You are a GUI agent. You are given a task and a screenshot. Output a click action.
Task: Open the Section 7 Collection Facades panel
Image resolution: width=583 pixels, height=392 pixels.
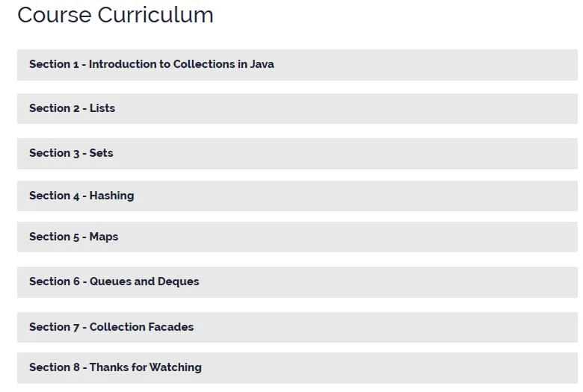point(297,327)
